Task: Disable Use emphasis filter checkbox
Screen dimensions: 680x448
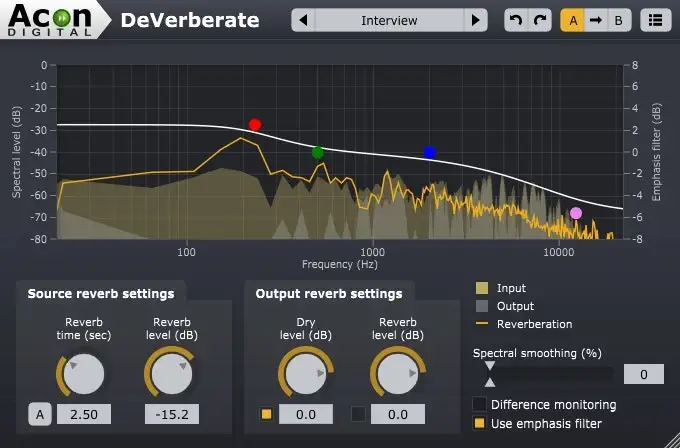Action: point(479,423)
